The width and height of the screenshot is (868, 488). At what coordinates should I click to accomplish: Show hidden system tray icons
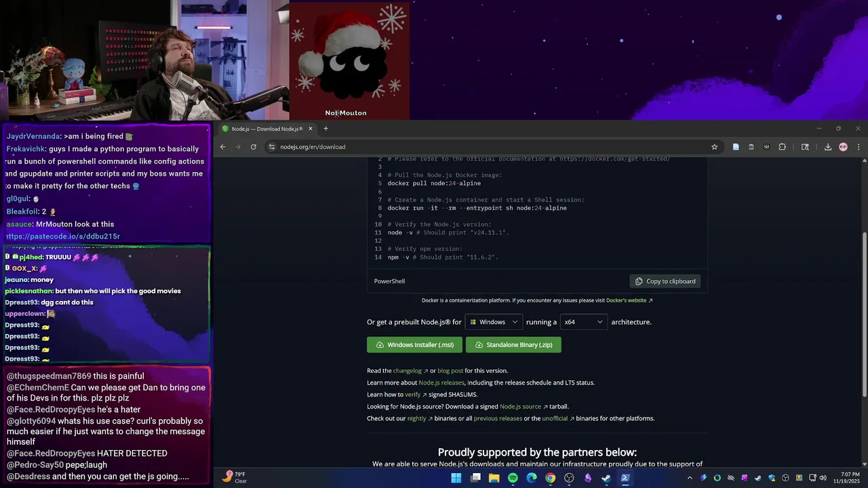690,478
